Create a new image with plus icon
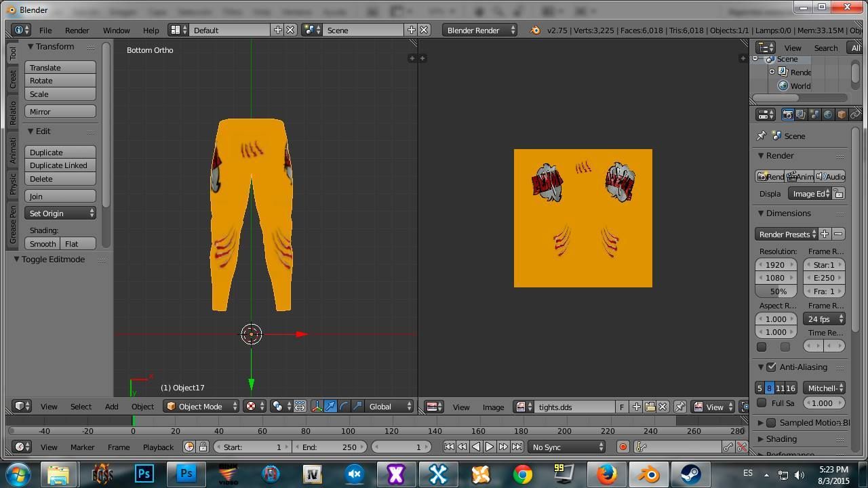Viewport: 868px width, 488px height. (636, 407)
